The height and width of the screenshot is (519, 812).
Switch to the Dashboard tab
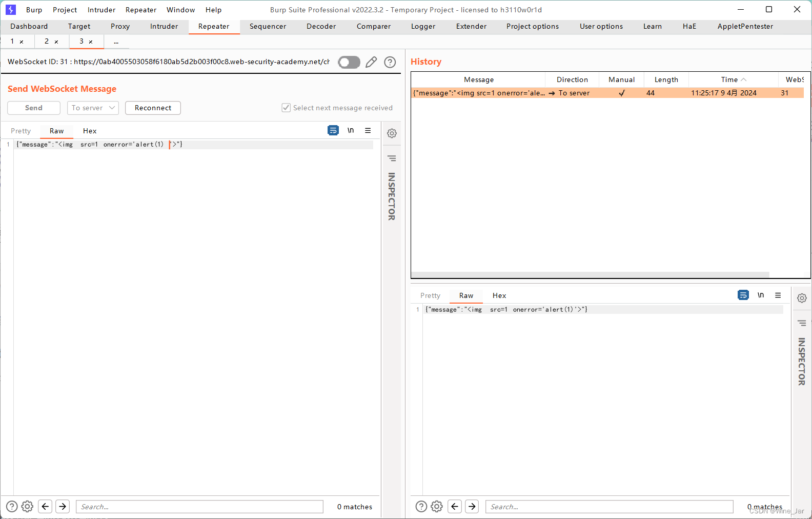click(29, 26)
